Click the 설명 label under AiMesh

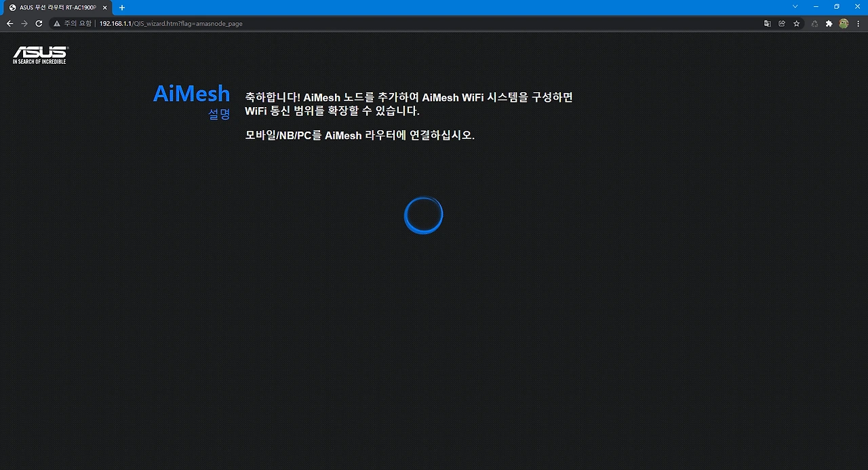pos(218,114)
